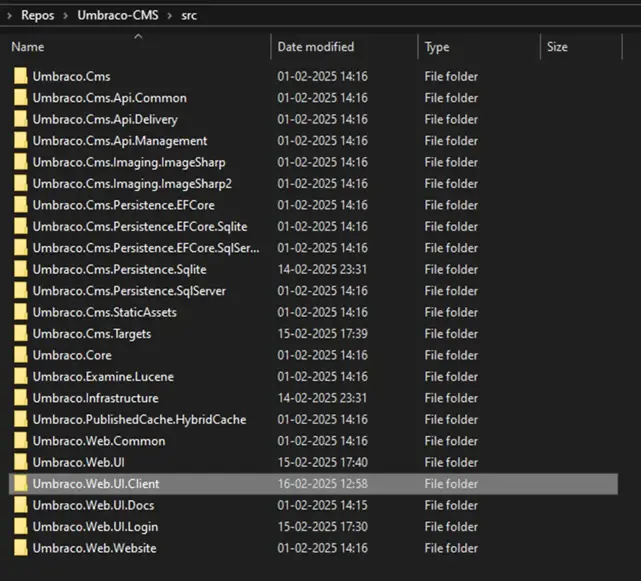Image resolution: width=641 pixels, height=581 pixels.
Task: Sort the list by the Name column header
Action: coord(27,47)
